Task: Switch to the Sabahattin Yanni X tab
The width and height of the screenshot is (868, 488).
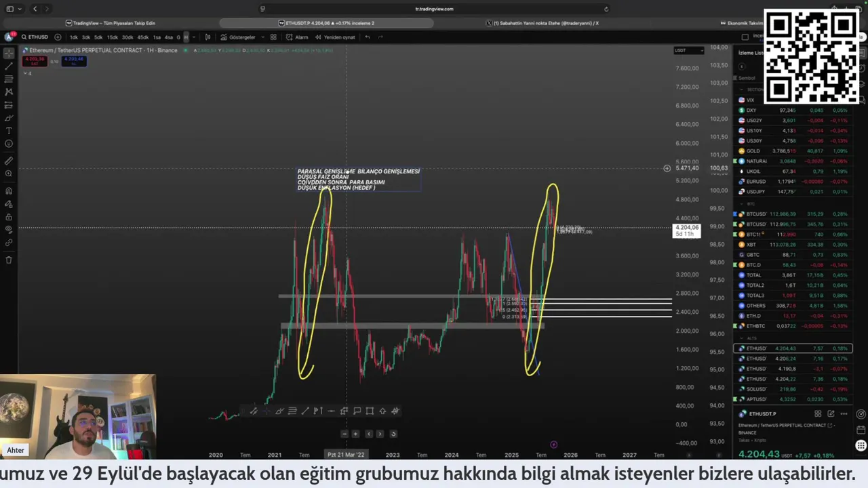Action: pyautogui.click(x=542, y=23)
